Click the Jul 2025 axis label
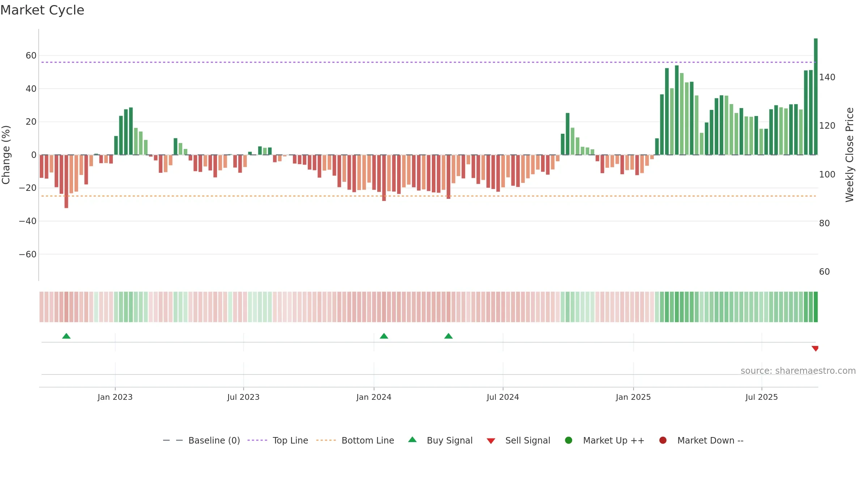 pos(762,397)
